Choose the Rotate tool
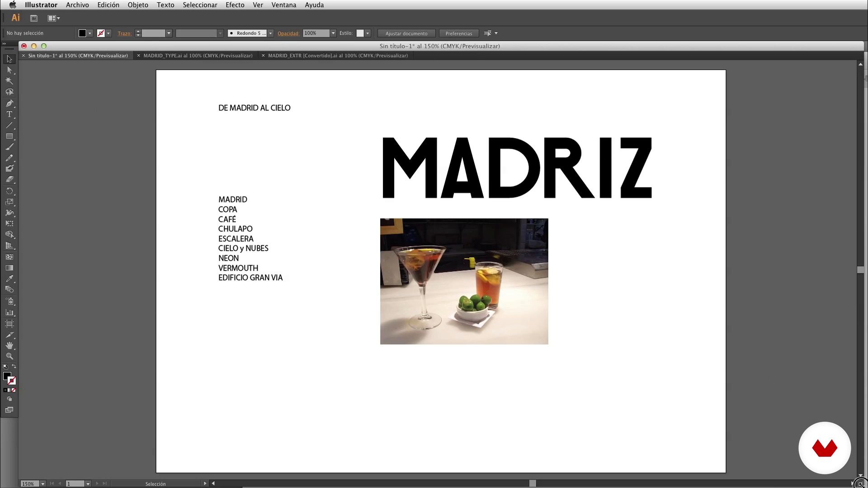Screen dimensions: 868x488 9,191
